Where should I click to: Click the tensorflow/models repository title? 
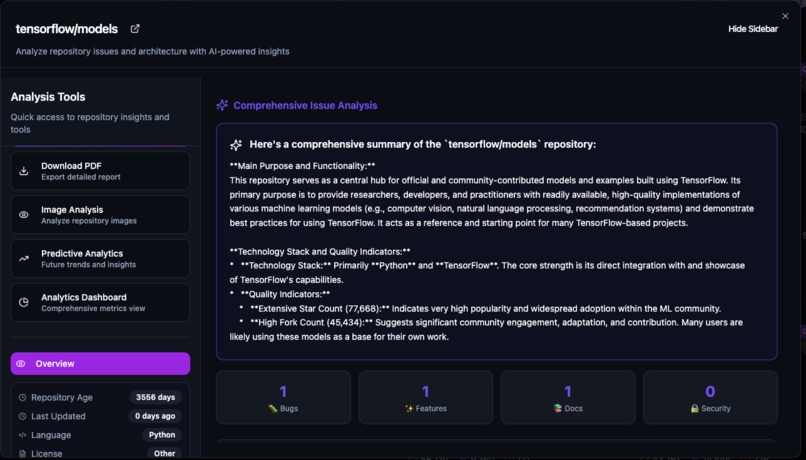coord(66,29)
